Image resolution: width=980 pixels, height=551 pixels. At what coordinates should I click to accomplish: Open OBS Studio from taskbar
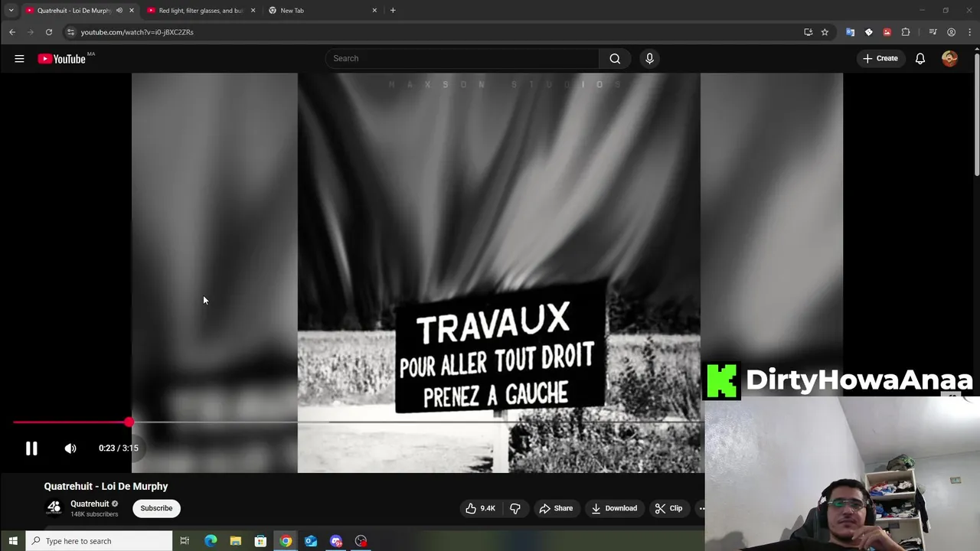click(361, 541)
